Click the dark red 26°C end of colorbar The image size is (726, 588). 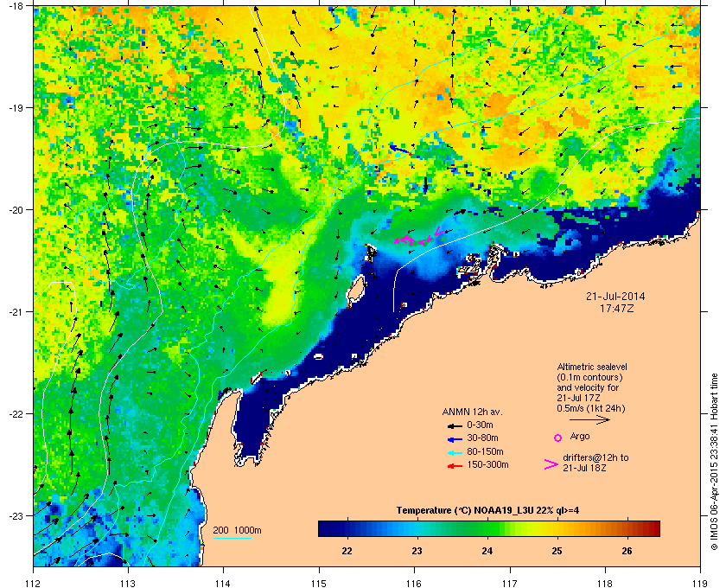653,528
